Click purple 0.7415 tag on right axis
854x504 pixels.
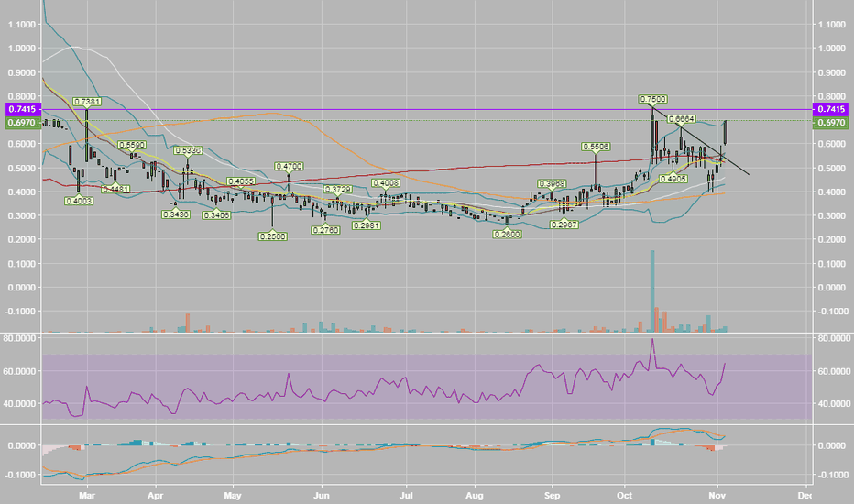(830, 109)
